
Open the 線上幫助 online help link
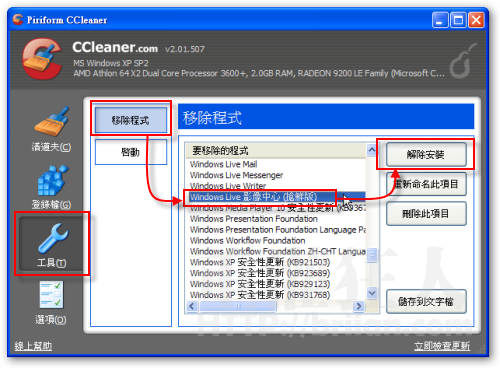(x=33, y=346)
